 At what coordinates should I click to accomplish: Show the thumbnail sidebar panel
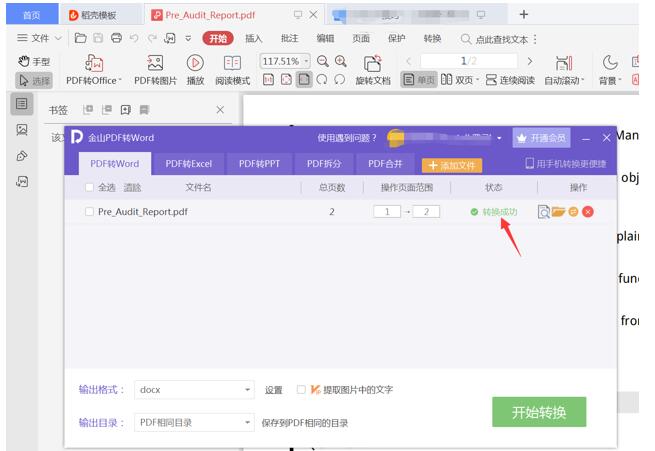click(x=22, y=130)
